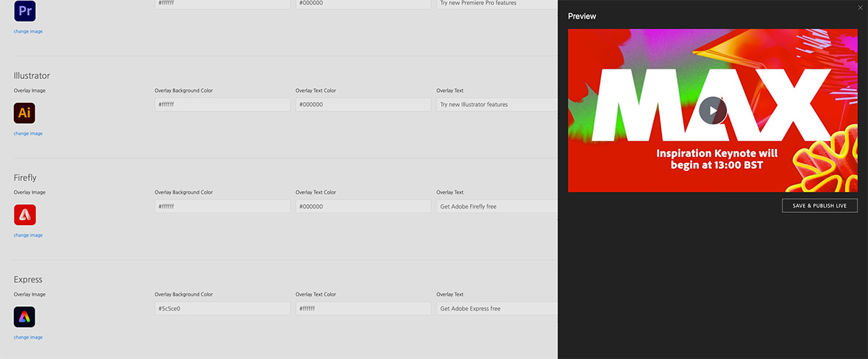Image resolution: width=868 pixels, height=359 pixels.
Task: Play the MAX keynote preview video
Action: 712,111
